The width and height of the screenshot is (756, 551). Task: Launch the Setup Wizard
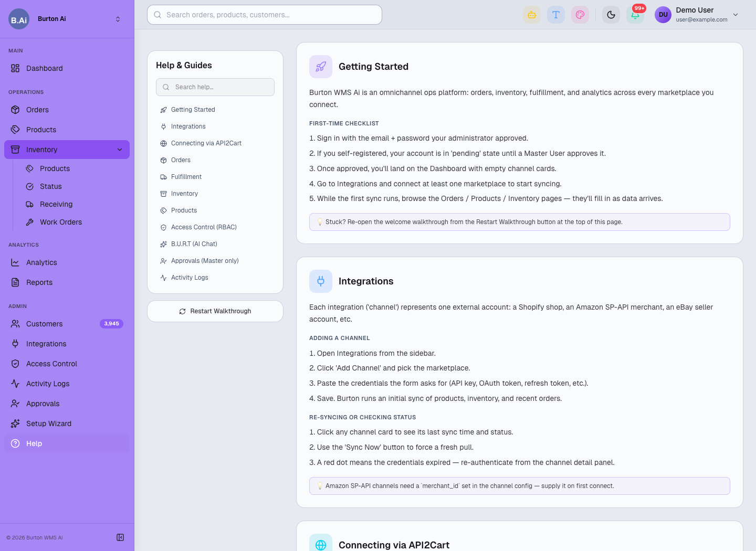[67, 423]
